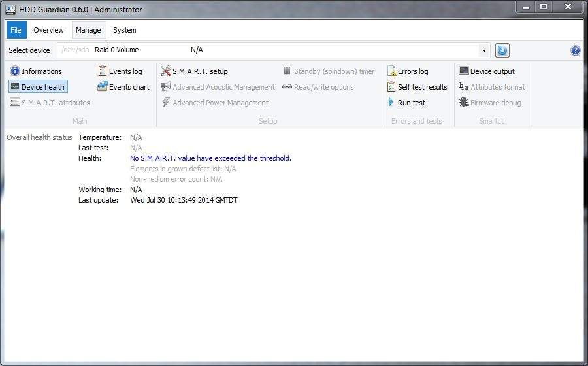Click the Select device label
This screenshot has width=588, height=366.
click(x=29, y=50)
